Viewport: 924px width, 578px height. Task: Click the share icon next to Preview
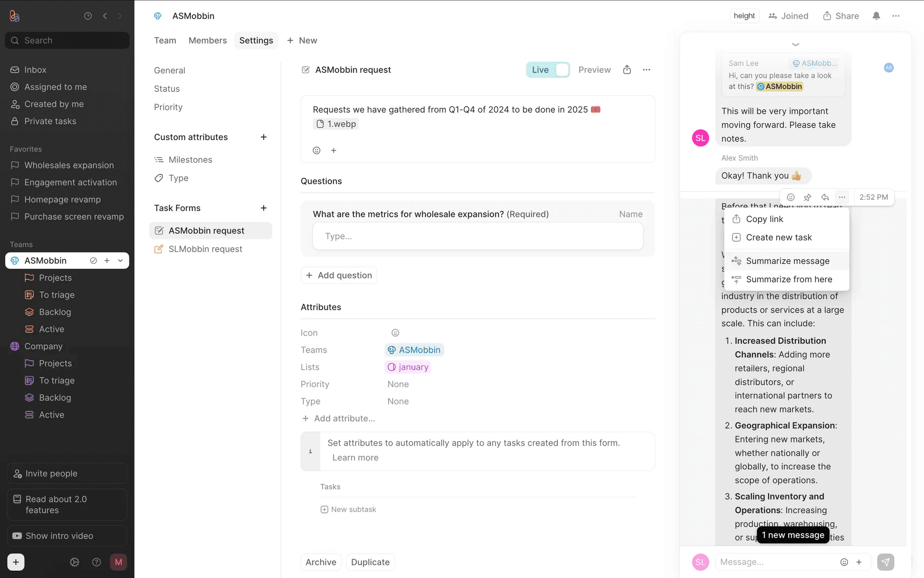(x=627, y=70)
